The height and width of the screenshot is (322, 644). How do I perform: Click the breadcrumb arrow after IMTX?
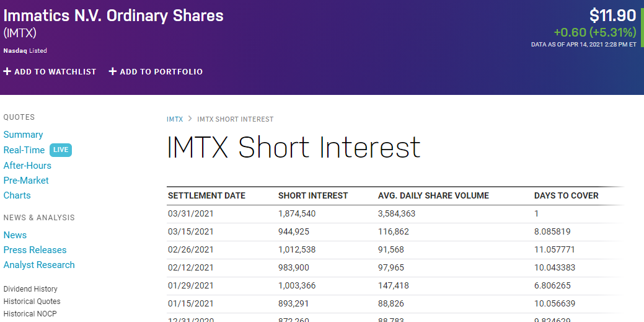click(190, 119)
